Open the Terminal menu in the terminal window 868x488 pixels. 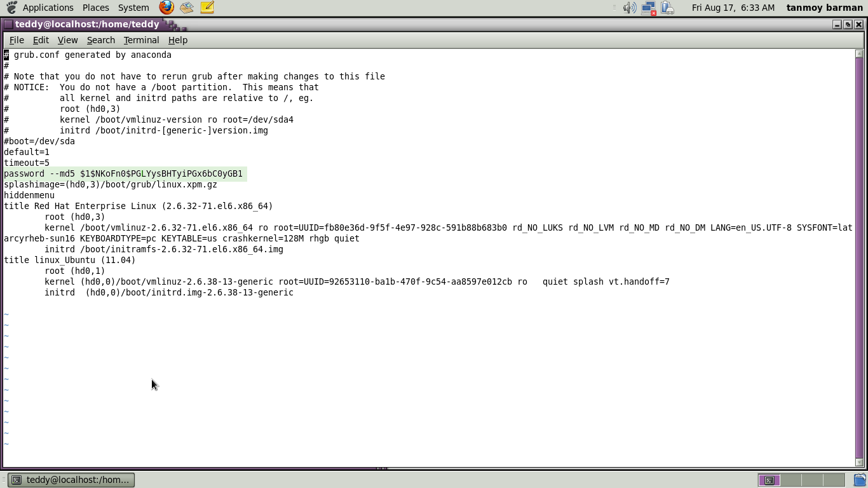[141, 40]
